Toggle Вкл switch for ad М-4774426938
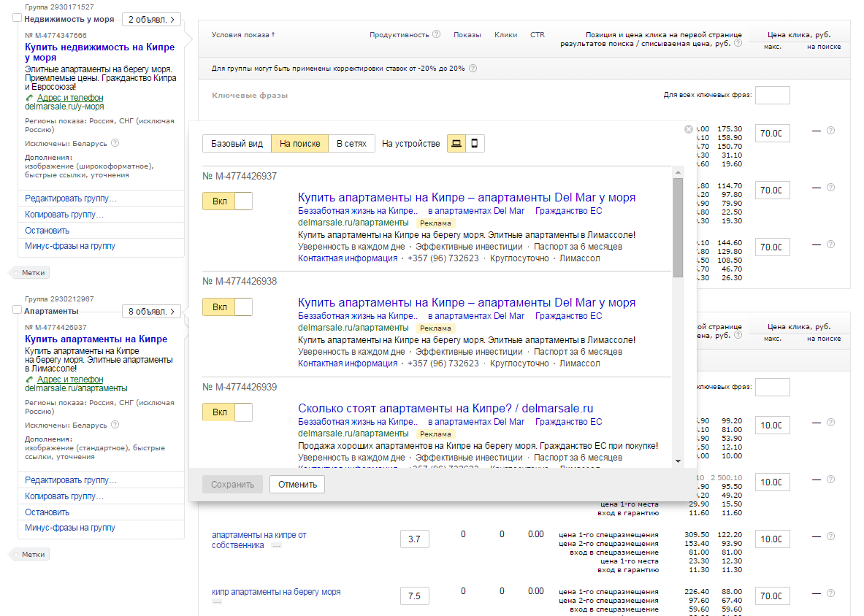Viewport: 864px width, 616px height. click(x=228, y=307)
